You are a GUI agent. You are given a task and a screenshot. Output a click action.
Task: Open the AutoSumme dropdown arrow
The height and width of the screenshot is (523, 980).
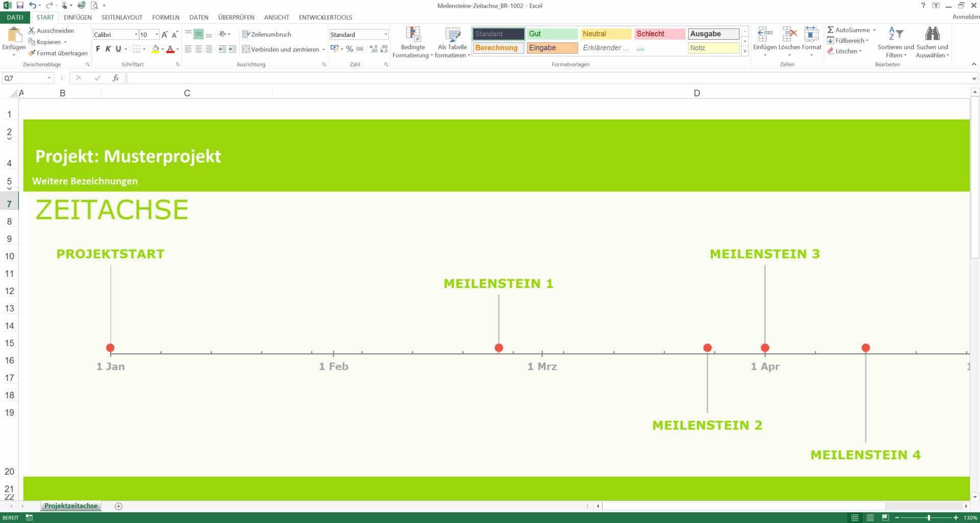(x=874, y=30)
